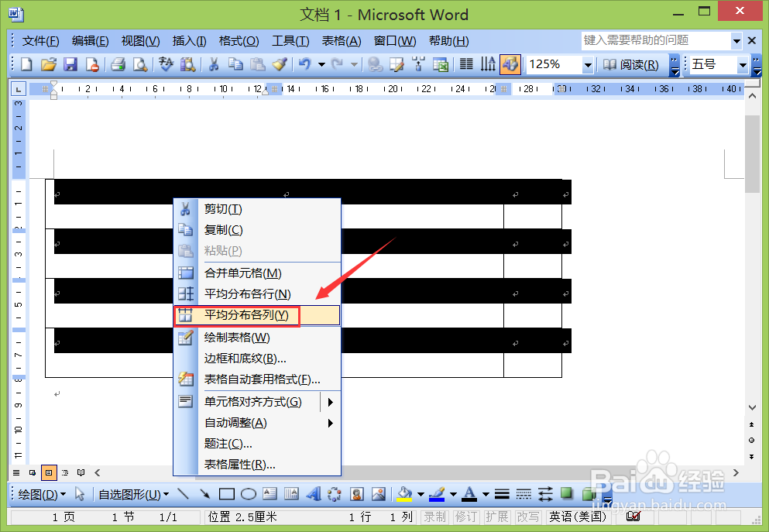
Task: Open the Arrow Style options
Action: pos(545,494)
